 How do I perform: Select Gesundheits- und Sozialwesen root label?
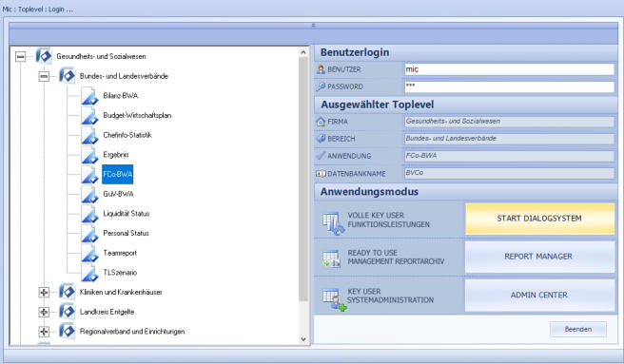pyautogui.click(x=101, y=56)
